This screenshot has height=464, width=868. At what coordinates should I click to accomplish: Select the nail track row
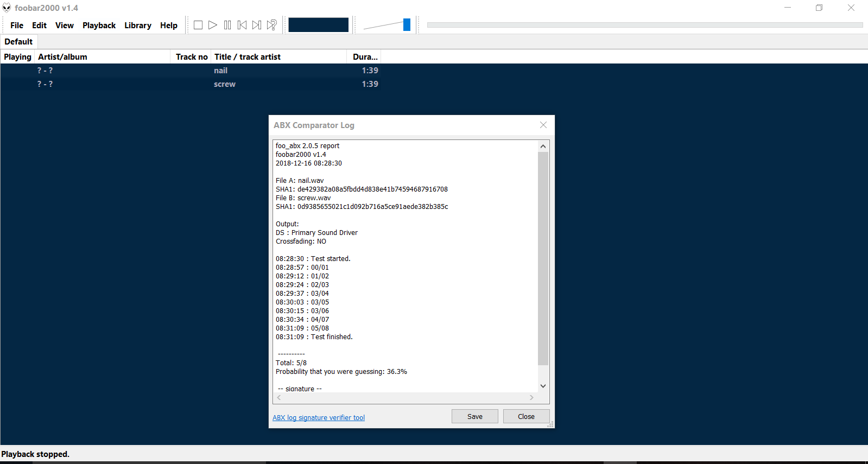point(190,71)
